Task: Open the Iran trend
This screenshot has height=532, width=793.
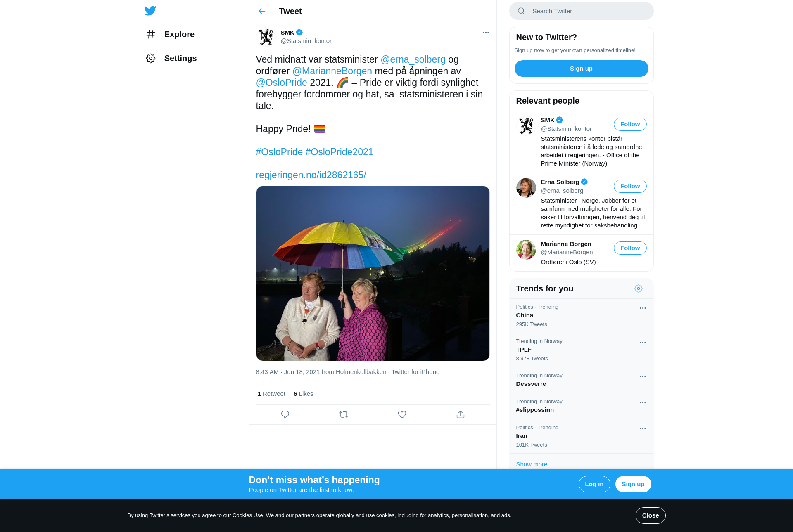Action: [x=581, y=436]
